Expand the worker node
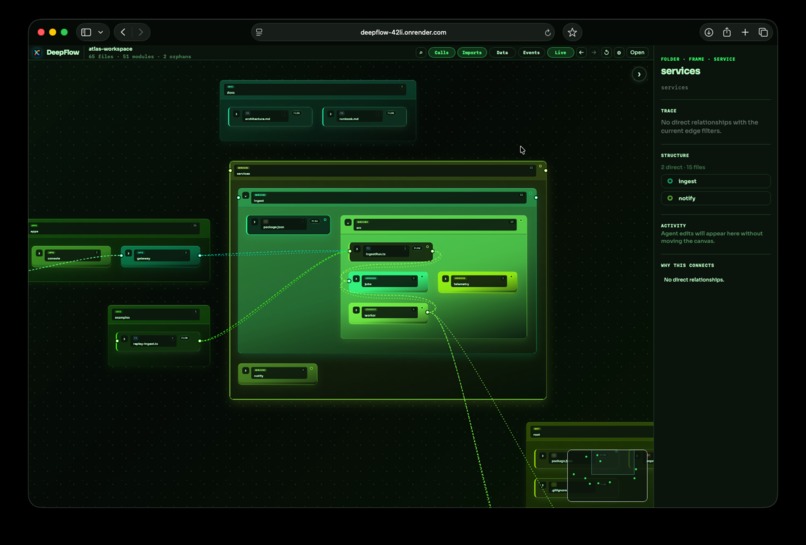This screenshot has width=806, height=545. click(x=356, y=311)
